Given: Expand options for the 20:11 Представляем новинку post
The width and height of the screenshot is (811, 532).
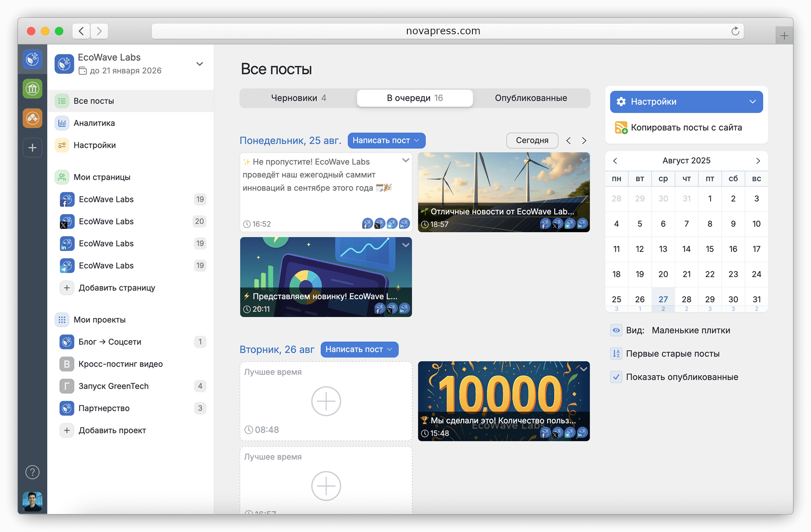Looking at the screenshot, I should tap(405, 245).
